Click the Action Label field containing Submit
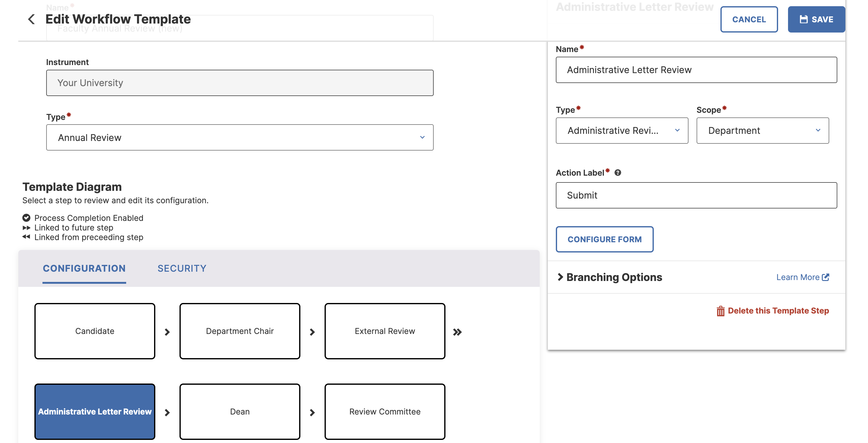The height and width of the screenshot is (443, 868). pyautogui.click(x=696, y=195)
